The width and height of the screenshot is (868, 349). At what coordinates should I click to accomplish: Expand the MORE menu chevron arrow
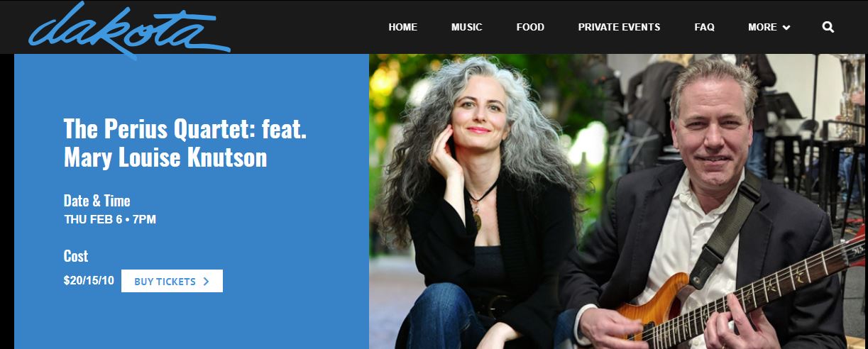786,28
